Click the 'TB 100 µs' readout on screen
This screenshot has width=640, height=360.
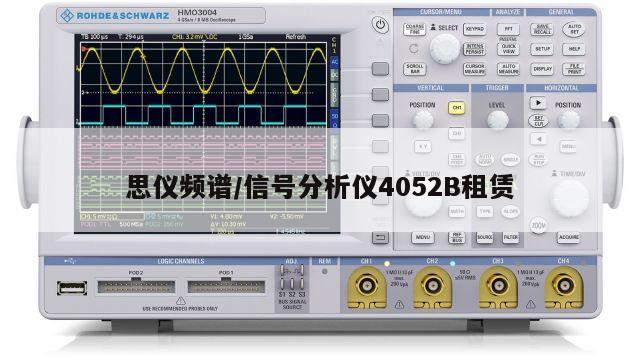pyautogui.click(x=94, y=37)
